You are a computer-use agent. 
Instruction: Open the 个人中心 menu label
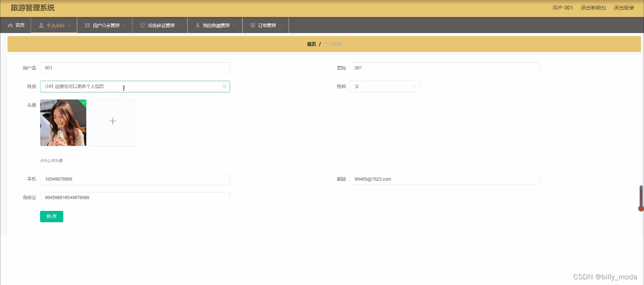(55, 25)
